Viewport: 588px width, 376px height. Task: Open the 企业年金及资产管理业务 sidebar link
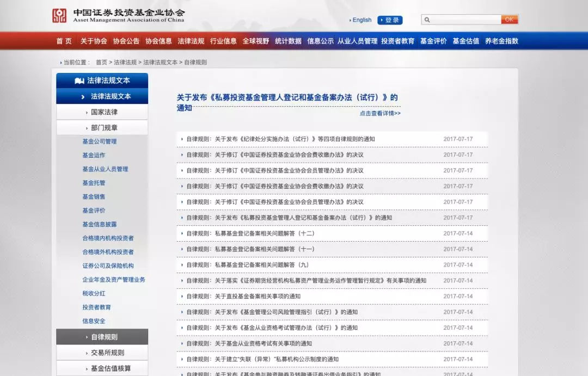point(114,280)
